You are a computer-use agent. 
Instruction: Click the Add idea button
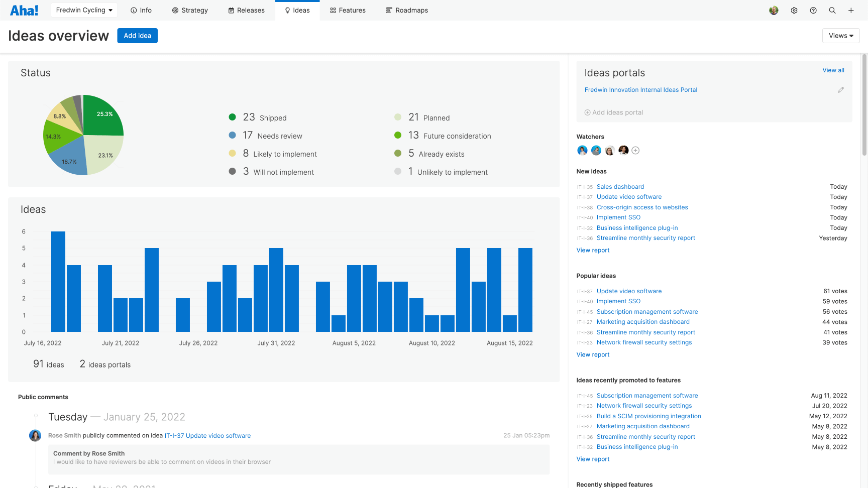pyautogui.click(x=137, y=35)
